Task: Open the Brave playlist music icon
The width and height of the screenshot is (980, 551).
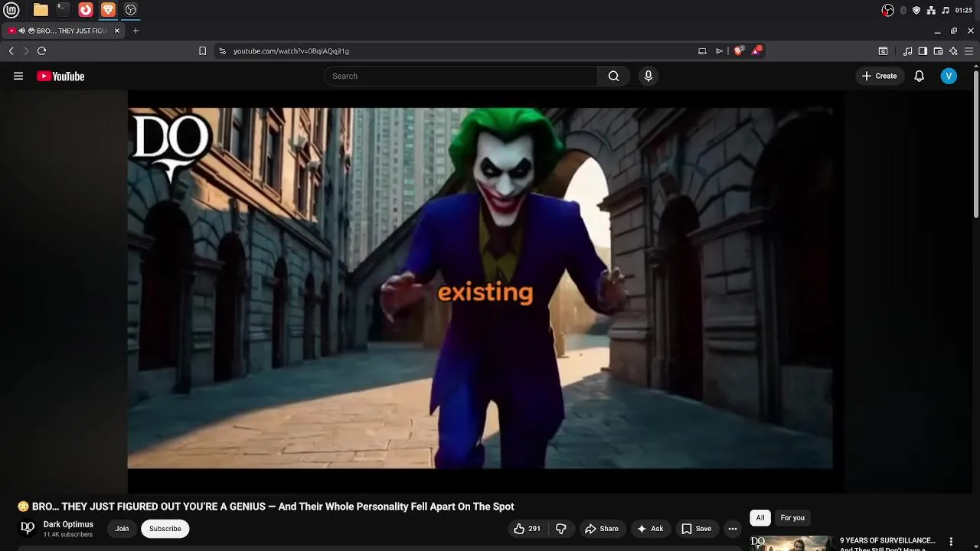Action: [x=908, y=51]
